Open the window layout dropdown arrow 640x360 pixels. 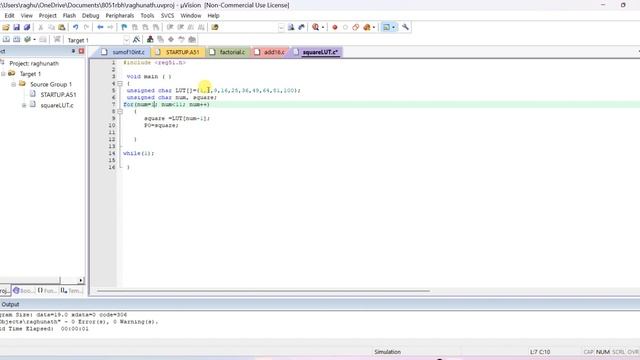pyautogui.click(x=393, y=27)
